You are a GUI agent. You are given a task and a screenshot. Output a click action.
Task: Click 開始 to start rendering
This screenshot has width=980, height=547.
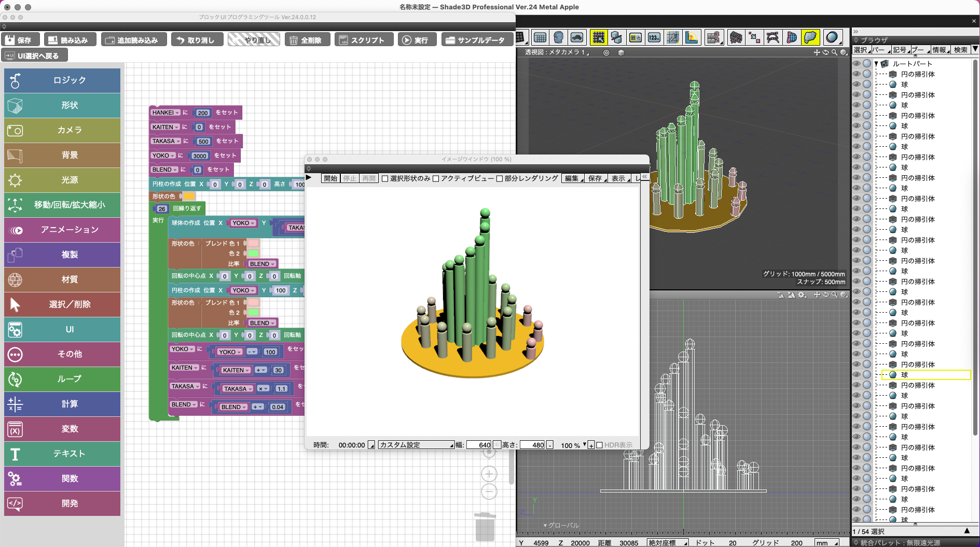(330, 178)
